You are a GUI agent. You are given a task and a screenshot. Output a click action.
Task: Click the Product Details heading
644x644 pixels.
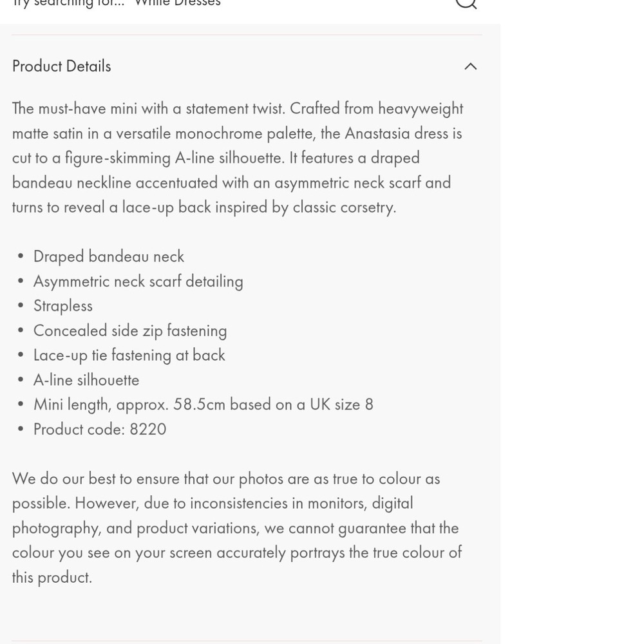pos(62,66)
